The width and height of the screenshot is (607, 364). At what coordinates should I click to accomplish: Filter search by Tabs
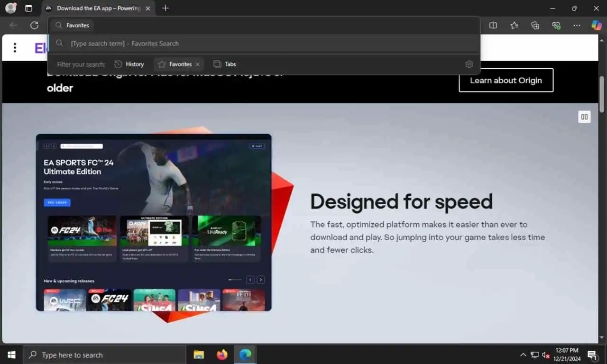pyautogui.click(x=225, y=64)
